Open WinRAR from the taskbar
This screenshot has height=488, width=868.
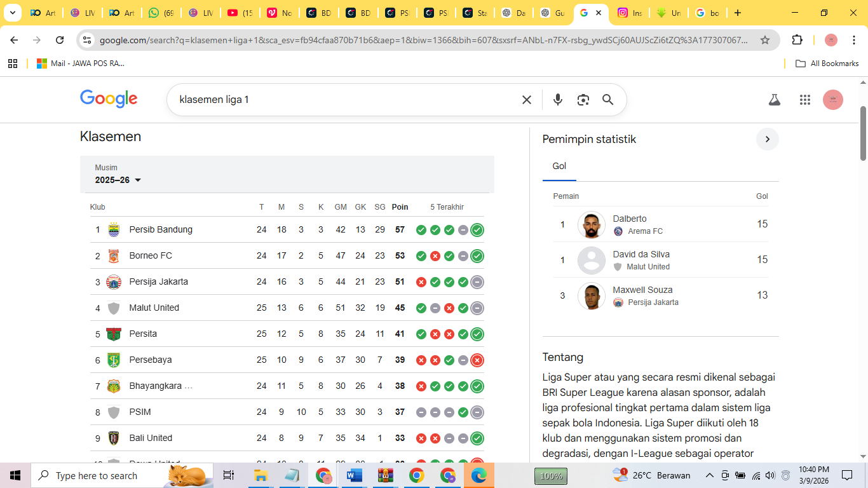point(385,475)
